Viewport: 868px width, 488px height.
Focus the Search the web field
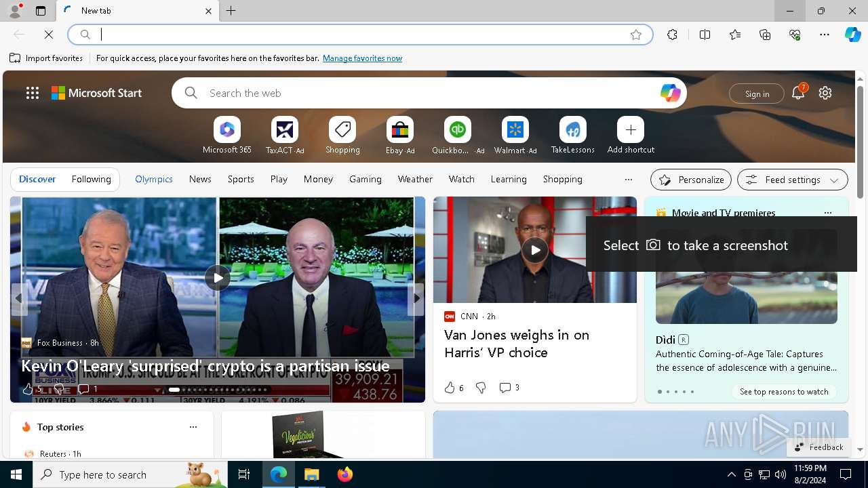click(429, 93)
